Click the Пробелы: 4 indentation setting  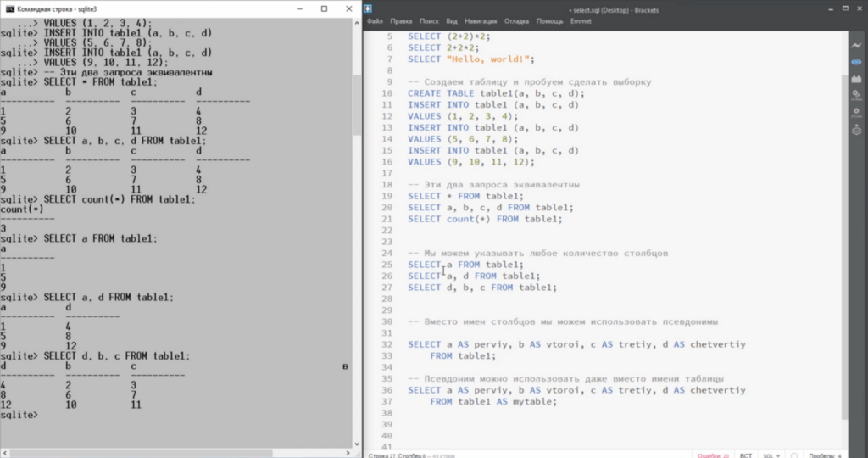[825, 455]
